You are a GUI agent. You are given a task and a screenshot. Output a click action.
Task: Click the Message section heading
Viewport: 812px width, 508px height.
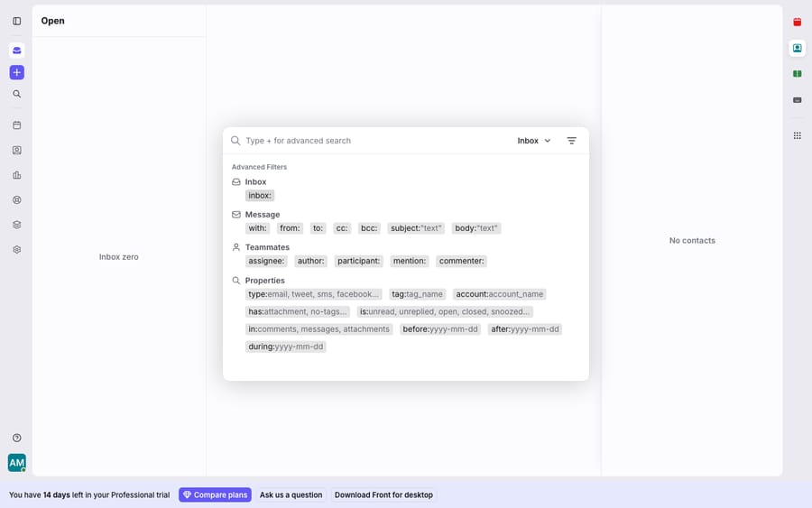point(263,215)
